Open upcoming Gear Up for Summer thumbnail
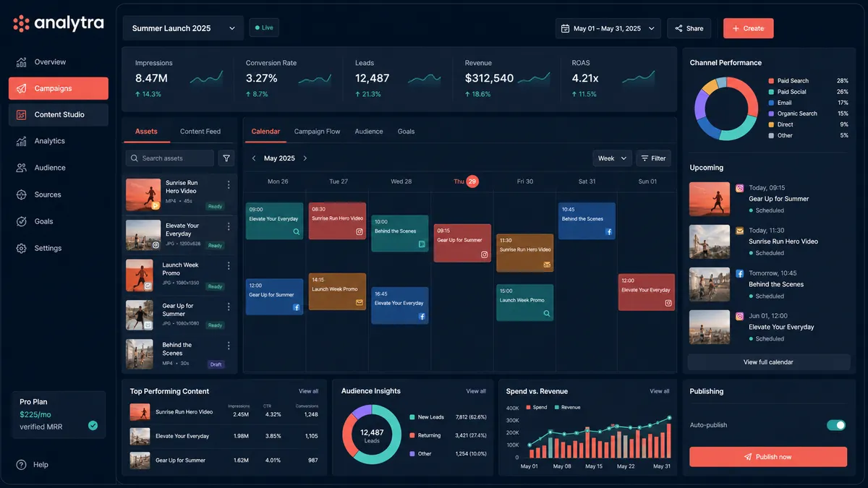This screenshot has height=488, width=868. [x=710, y=199]
